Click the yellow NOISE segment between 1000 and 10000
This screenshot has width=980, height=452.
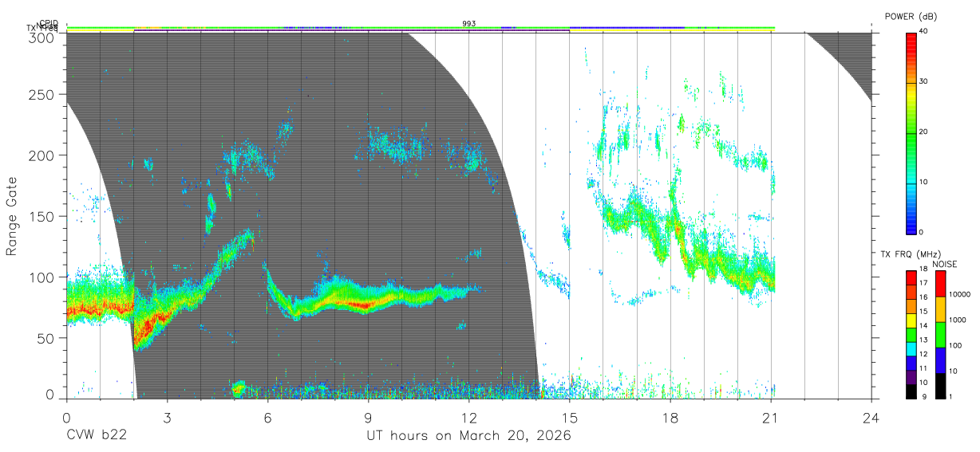[940, 309]
